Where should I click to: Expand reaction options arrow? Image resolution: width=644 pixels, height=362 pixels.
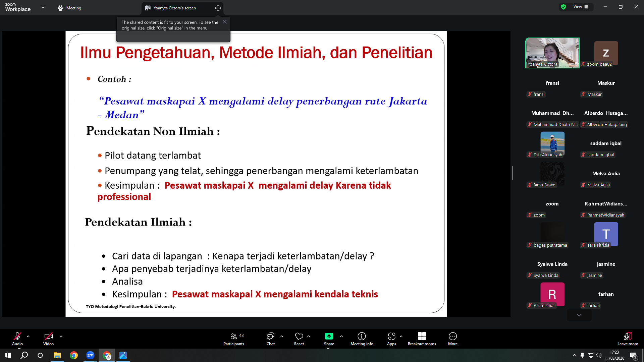[309, 336]
